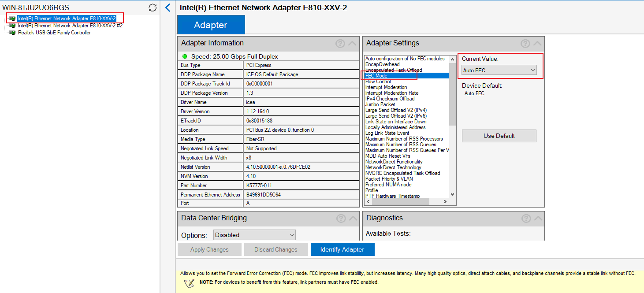Click the settings list scroll-down arrow
Image resolution: width=644 pixels, height=293 pixels.
(452, 194)
